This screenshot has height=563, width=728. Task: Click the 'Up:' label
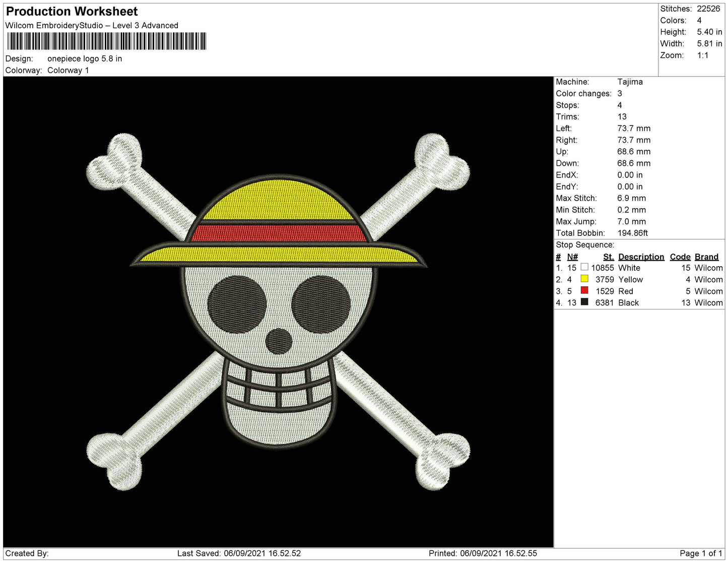coord(562,151)
